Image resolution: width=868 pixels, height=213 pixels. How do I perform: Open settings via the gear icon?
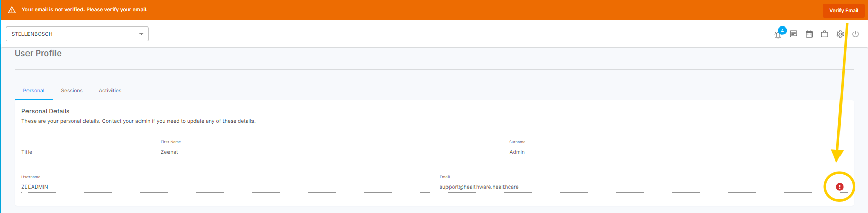pos(840,34)
